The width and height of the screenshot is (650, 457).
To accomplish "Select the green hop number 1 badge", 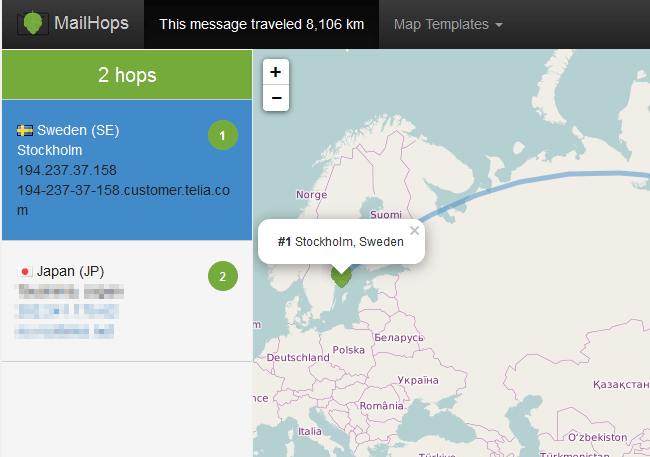I will (222, 135).
